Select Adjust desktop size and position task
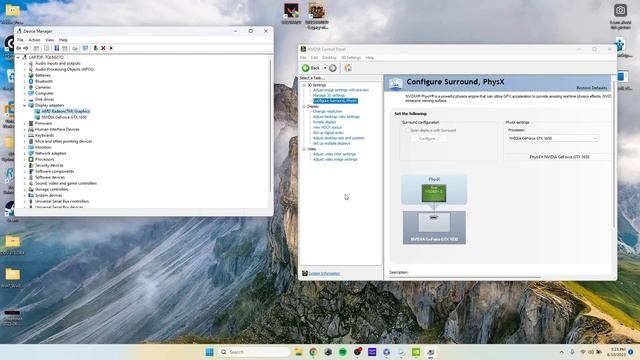 [x=339, y=138]
